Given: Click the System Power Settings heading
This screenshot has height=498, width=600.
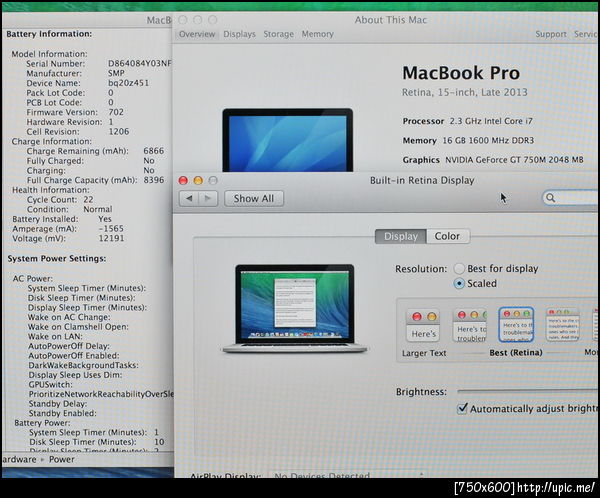Looking at the screenshot, I should [x=57, y=259].
